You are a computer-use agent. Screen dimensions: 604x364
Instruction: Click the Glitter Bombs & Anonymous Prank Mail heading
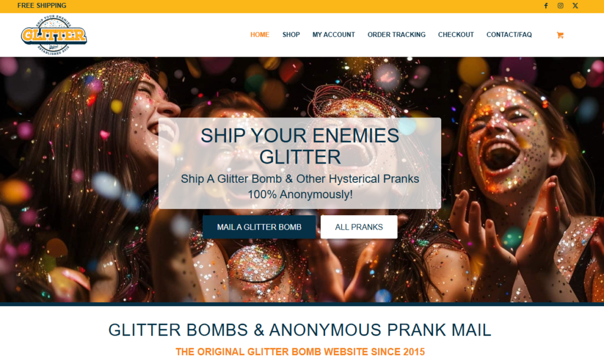[300, 330]
